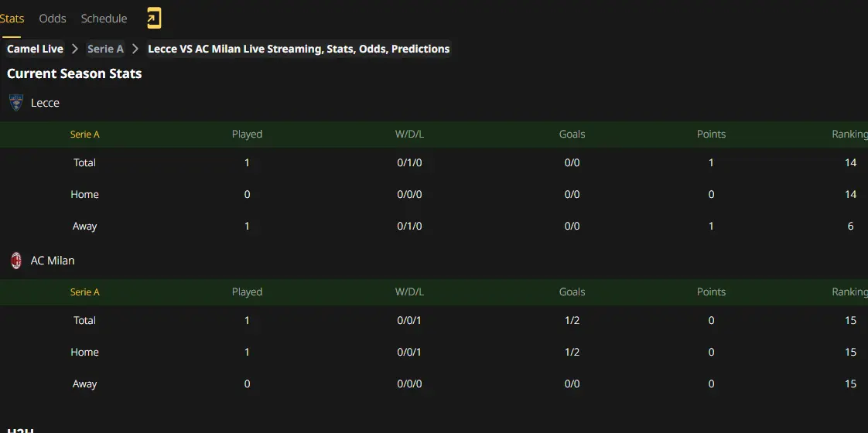
Task: Click the Lecce VS AC Milan breadcrumb title
Action: 299,49
